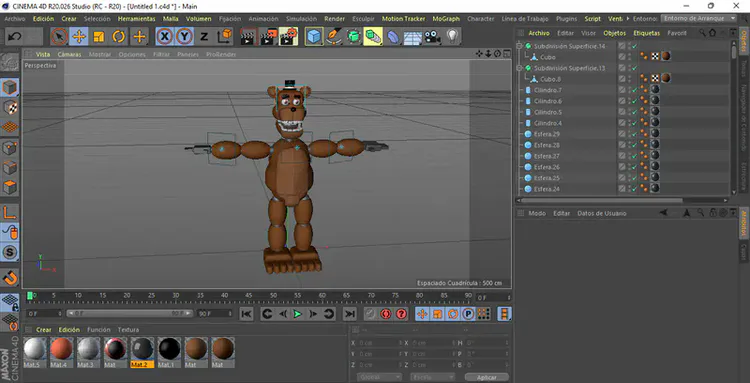The height and width of the screenshot is (383, 750).
Task: Click the coordinate system icon
Action: 224,36
